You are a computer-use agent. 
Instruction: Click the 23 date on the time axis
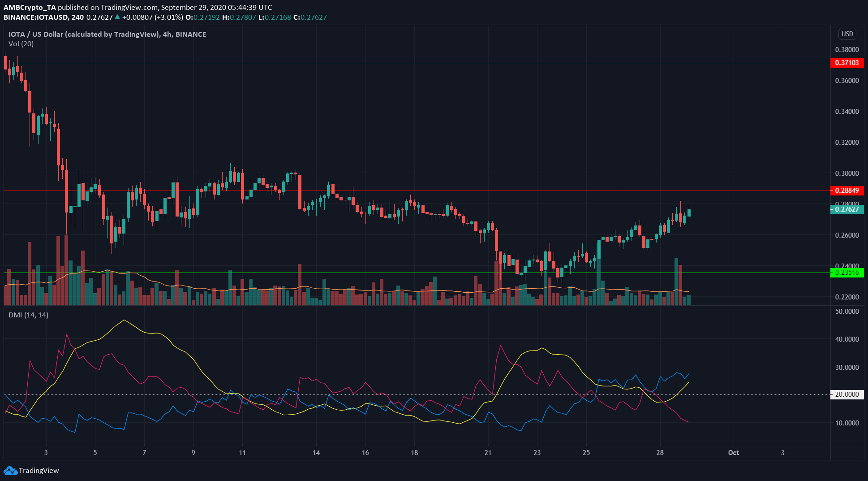537,452
